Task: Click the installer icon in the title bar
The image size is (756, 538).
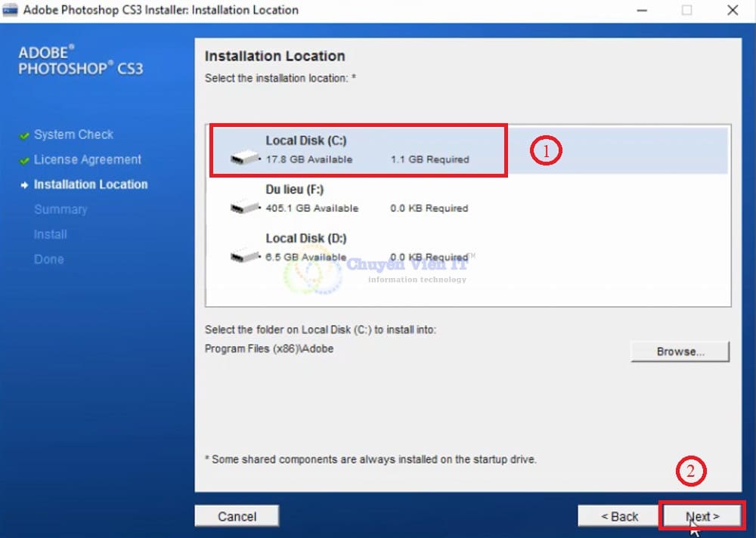Action: click(x=10, y=11)
